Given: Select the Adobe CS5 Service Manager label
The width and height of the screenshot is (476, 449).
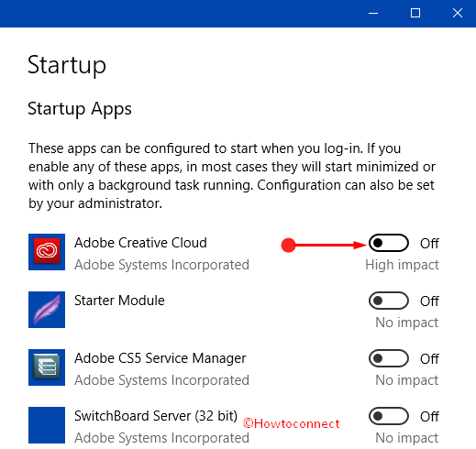Looking at the screenshot, I should pyautogui.click(x=161, y=358).
